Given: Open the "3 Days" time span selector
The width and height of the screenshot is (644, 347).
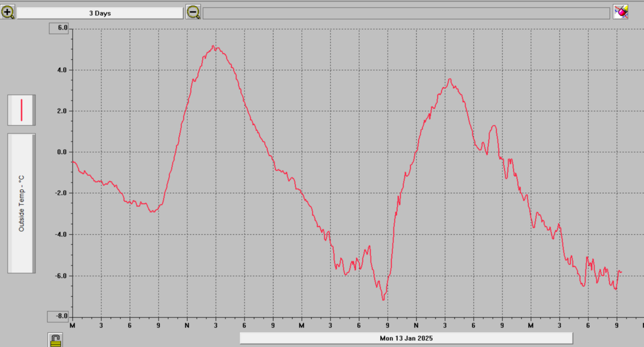Looking at the screenshot, I should tap(100, 13).
